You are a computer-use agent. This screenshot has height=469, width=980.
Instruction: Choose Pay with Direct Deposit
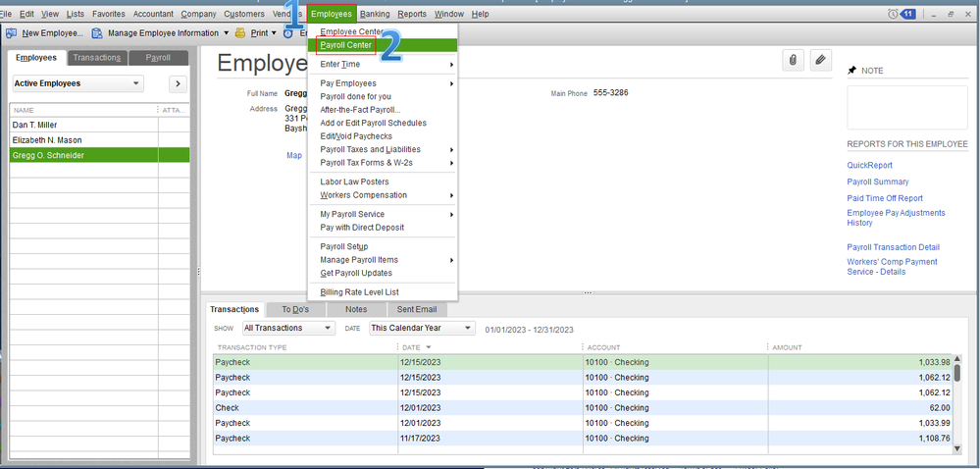coord(362,228)
